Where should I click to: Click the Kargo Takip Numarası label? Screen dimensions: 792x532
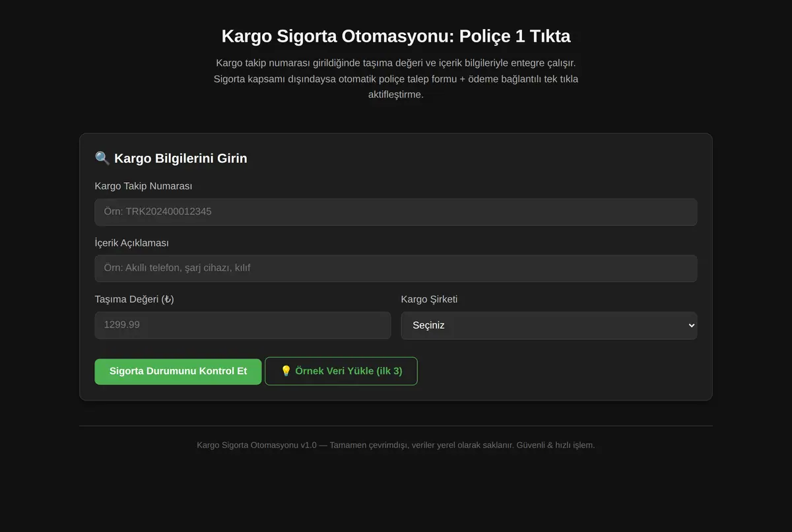[144, 186]
